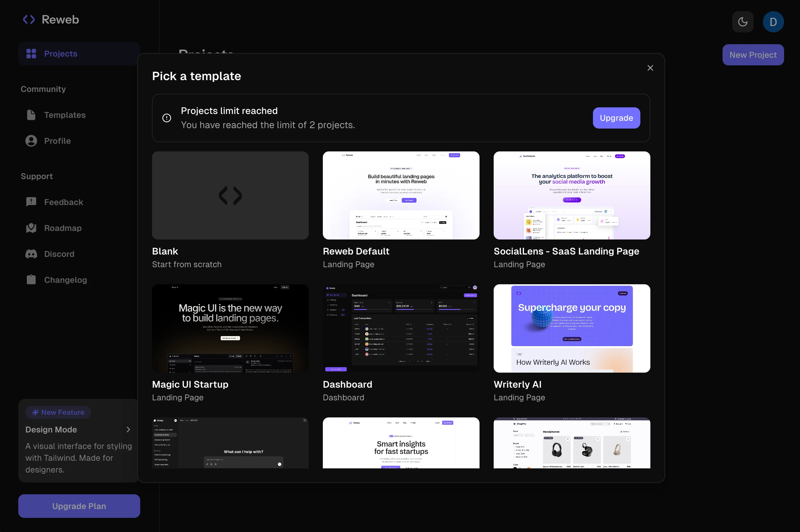Click the Profile person icon
Screen dimensions: 800x532
[31, 141]
